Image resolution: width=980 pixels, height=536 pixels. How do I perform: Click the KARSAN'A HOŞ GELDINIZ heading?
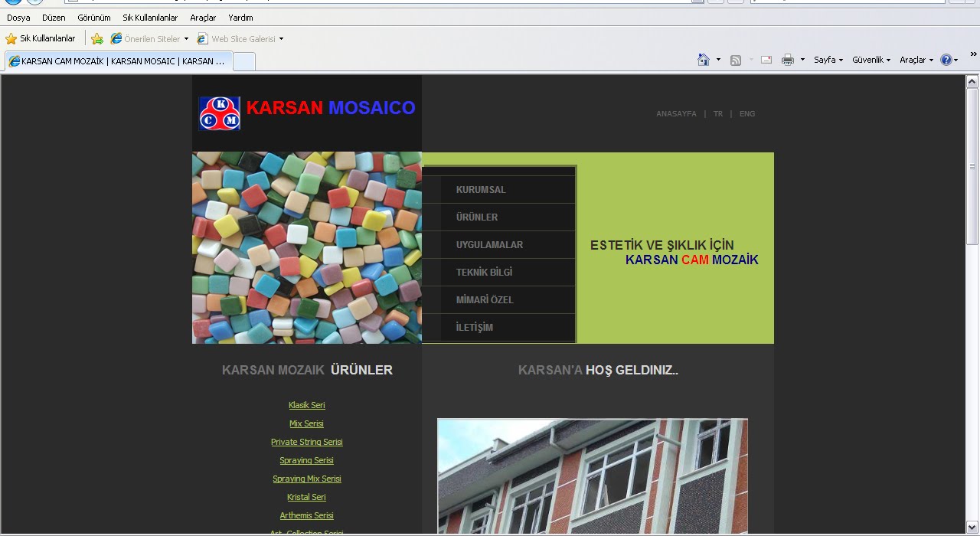[x=598, y=371]
